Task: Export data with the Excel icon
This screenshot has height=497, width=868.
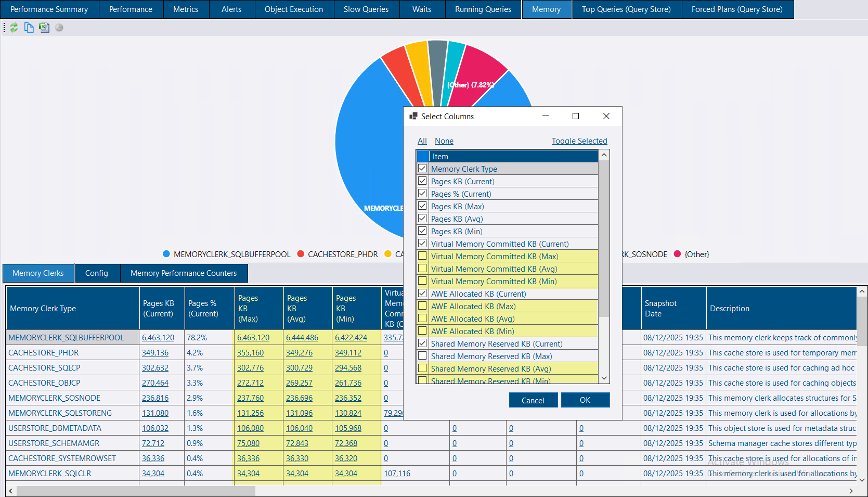Action: pos(44,28)
